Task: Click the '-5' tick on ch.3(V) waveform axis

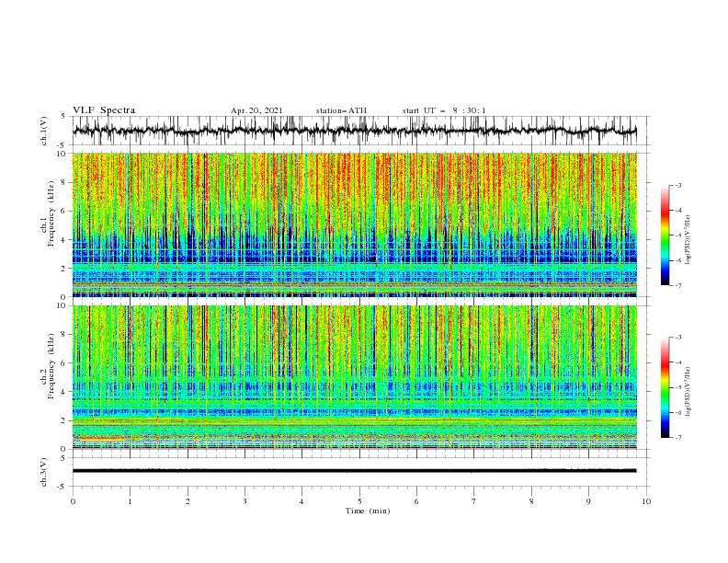Action: coord(62,487)
